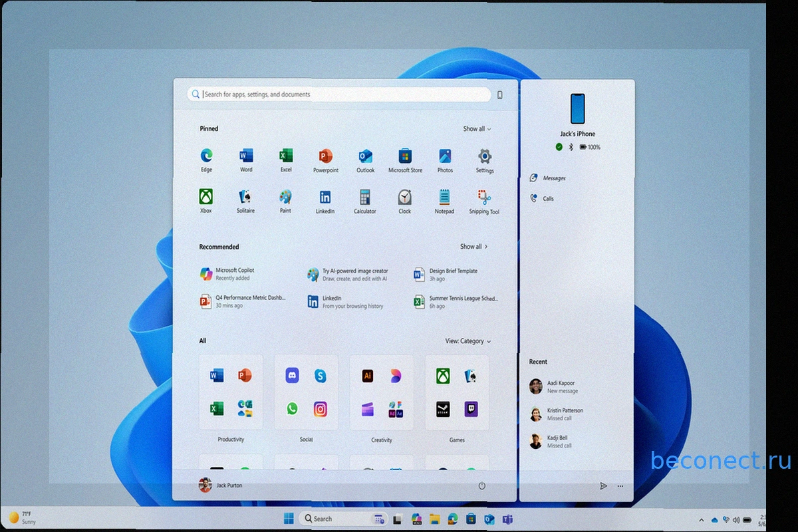The image size is (798, 532).
Task: Click the Bluetooth icon under Jack's iPhone
Action: 571,147
